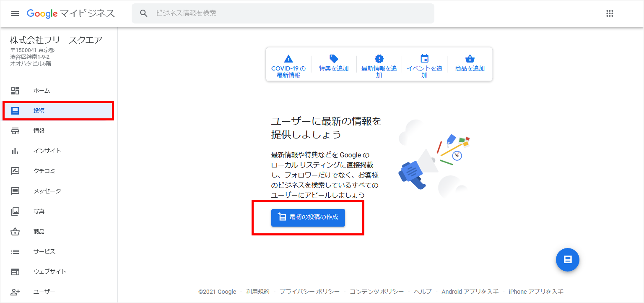The height and width of the screenshot is (303, 644).
Task: Open the Google apps grid icon
Action: point(610,13)
